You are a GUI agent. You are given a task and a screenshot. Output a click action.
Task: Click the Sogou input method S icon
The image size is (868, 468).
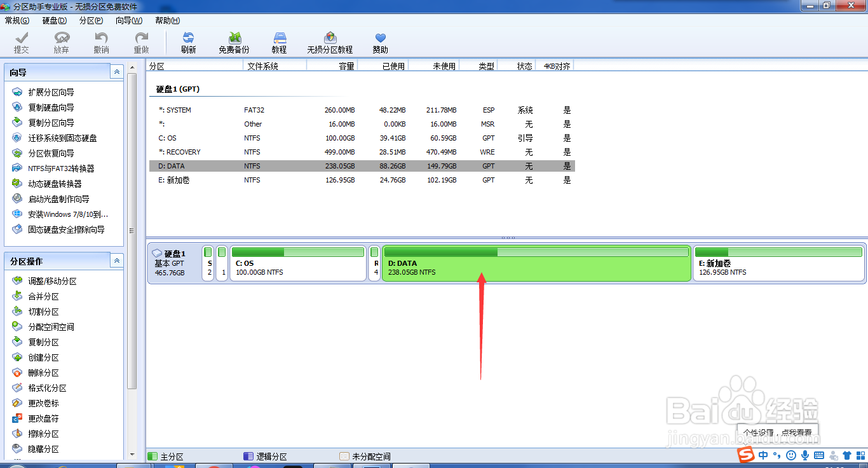coord(746,455)
